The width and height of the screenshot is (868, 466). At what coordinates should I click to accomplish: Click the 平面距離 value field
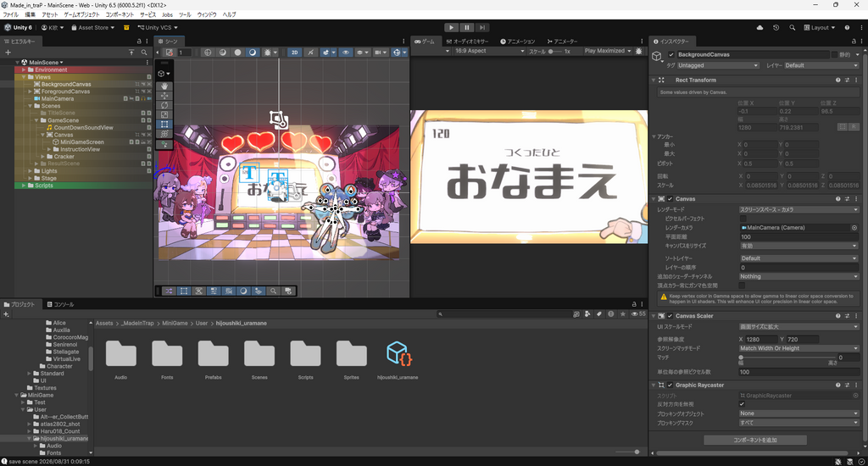[798, 237]
